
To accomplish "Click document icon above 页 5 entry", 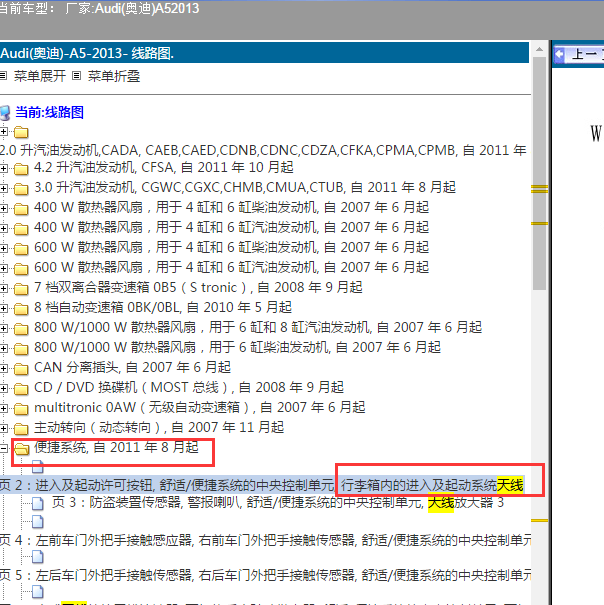I will pyautogui.click(x=37, y=556).
